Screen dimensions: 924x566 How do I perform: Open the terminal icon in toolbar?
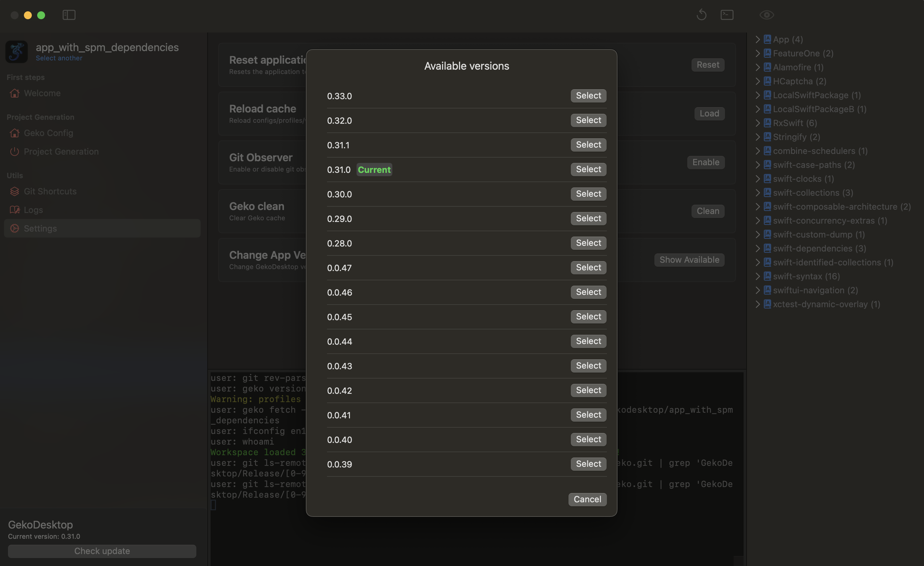(727, 15)
